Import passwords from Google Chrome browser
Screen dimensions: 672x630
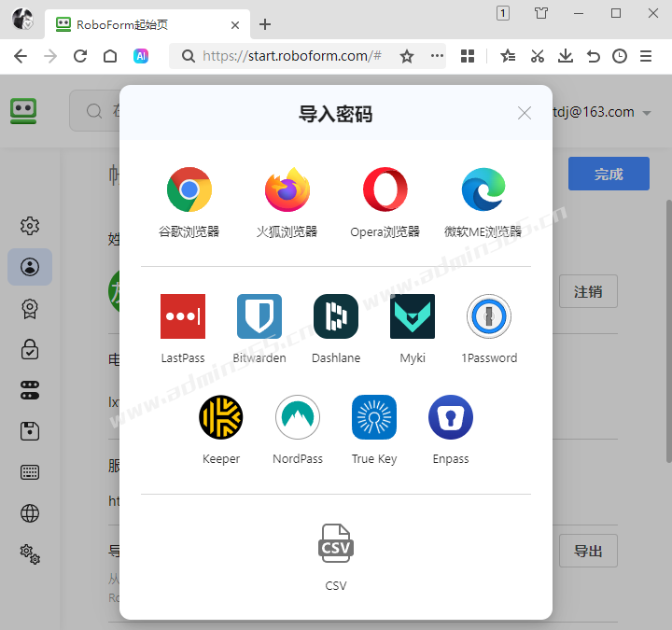[189, 189]
